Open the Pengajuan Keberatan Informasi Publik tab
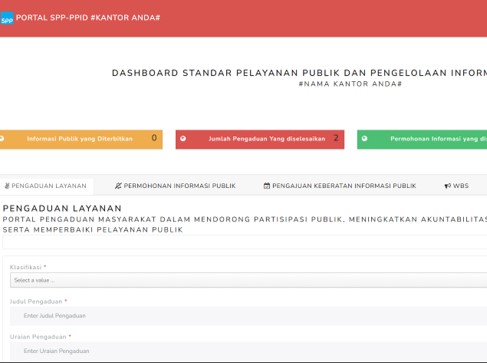 click(x=340, y=186)
